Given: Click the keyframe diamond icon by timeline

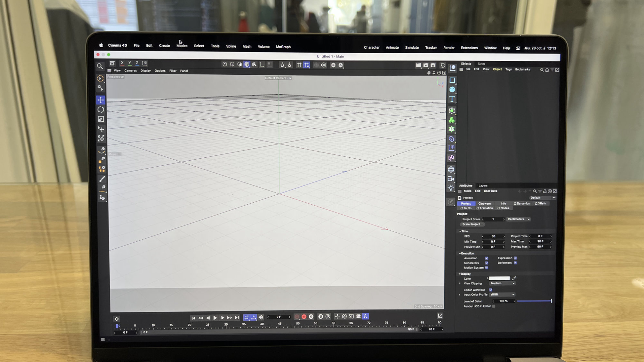Looking at the screenshot, I should [117, 319].
